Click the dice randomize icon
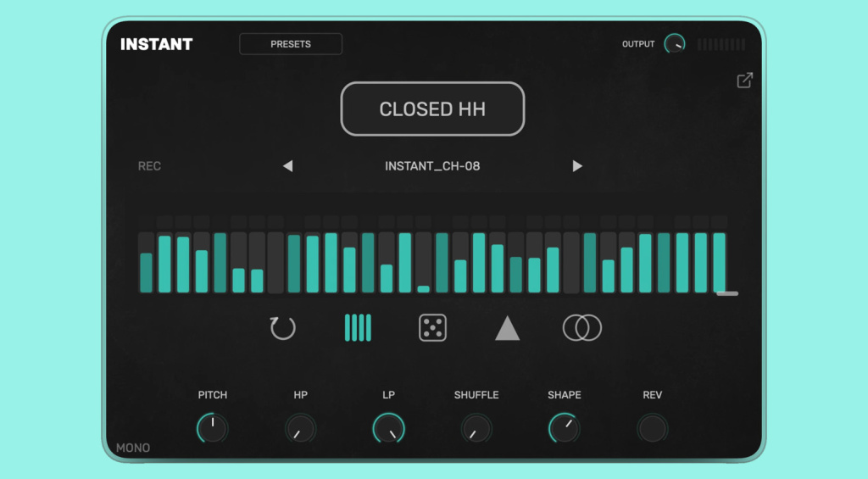 click(432, 328)
